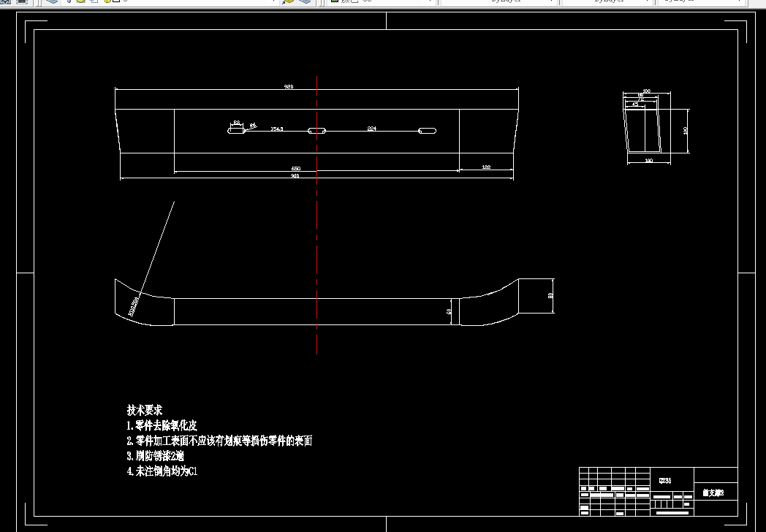Select the 60 thickness dimension text

tap(449, 311)
